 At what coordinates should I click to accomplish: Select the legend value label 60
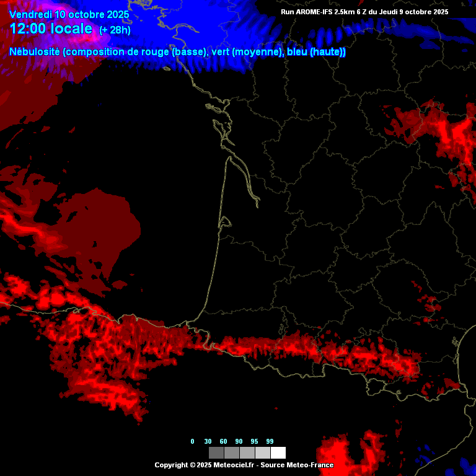click(x=224, y=441)
